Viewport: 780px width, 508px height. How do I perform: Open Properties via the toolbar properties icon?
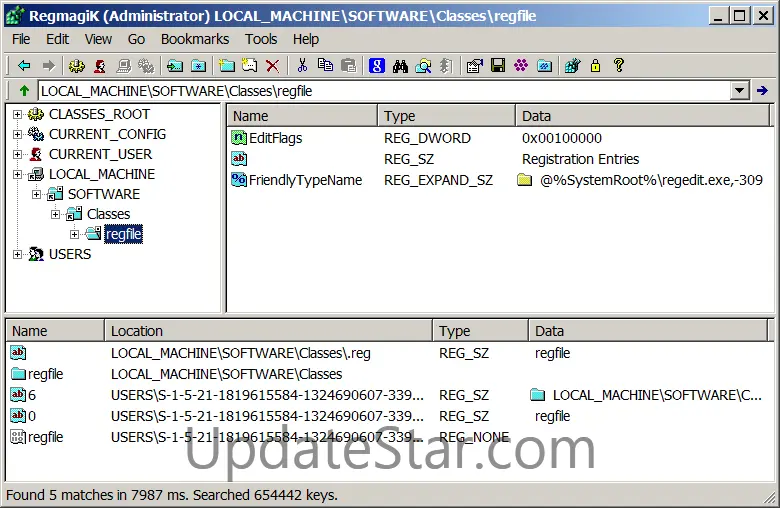point(475,65)
